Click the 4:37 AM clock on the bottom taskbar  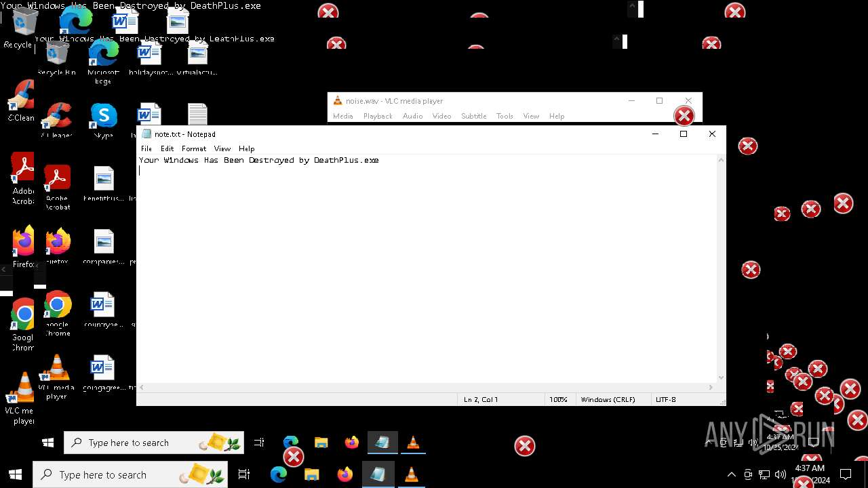coord(810,468)
